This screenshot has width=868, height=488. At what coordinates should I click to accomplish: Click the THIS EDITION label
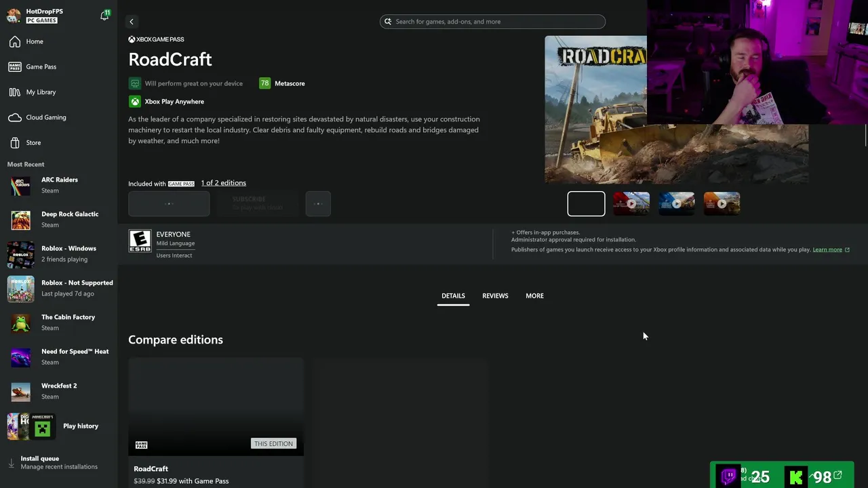[273, 444]
